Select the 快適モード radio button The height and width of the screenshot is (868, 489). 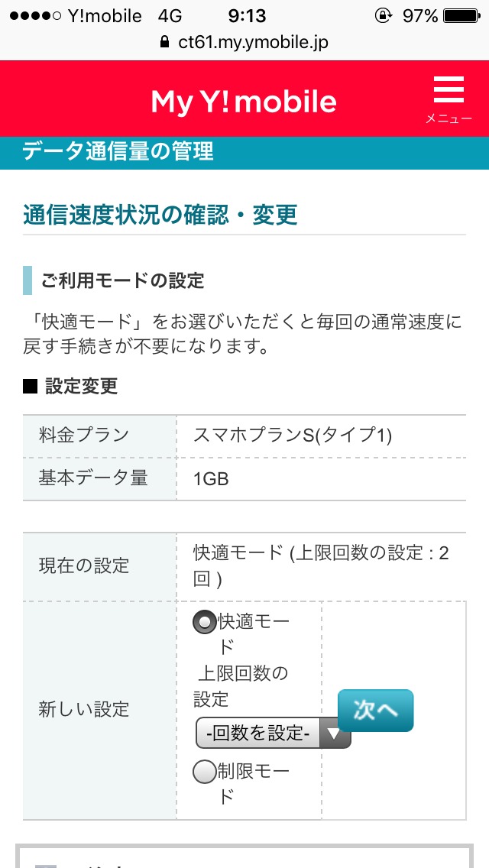(205, 623)
